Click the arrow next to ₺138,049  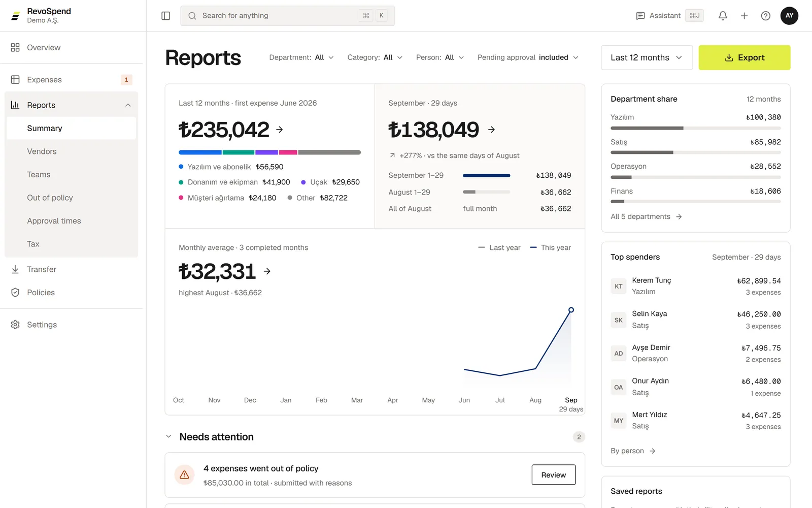(491, 130)
